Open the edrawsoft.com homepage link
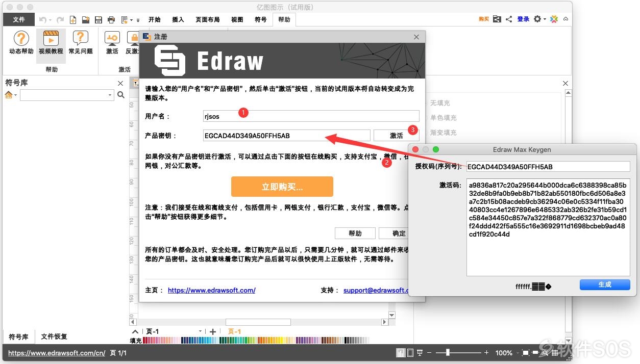This screenshot has height=364, width=640. coord(211,290)
